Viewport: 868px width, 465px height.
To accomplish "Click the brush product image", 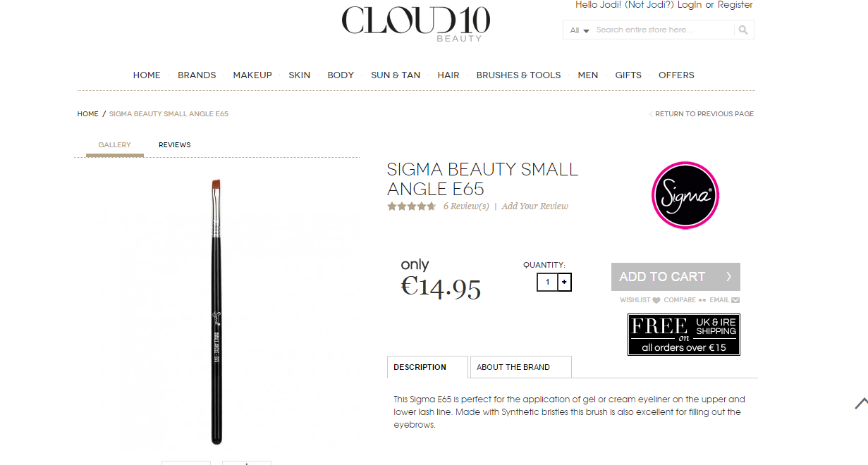I will (216, 311).
